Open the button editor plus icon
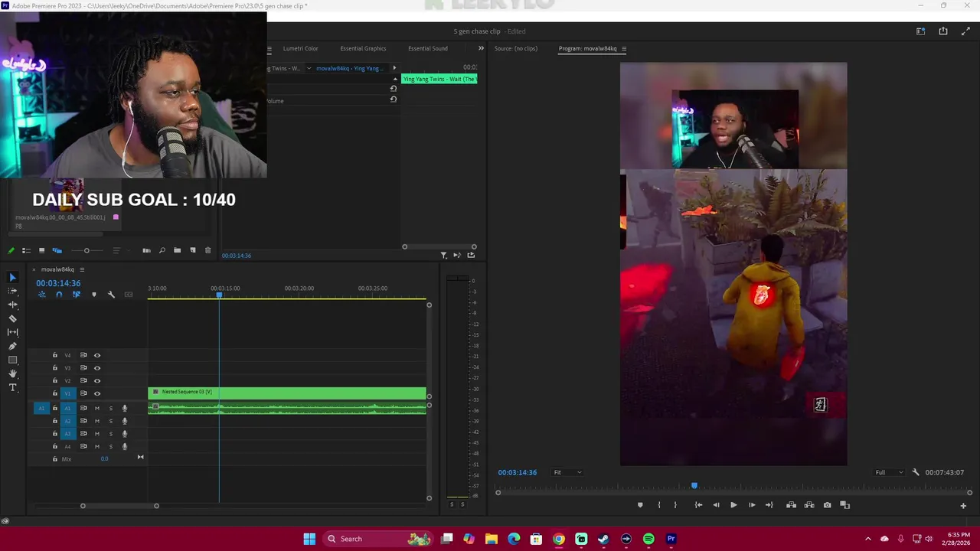Screen dimensions: 980x551 (963, 505)
